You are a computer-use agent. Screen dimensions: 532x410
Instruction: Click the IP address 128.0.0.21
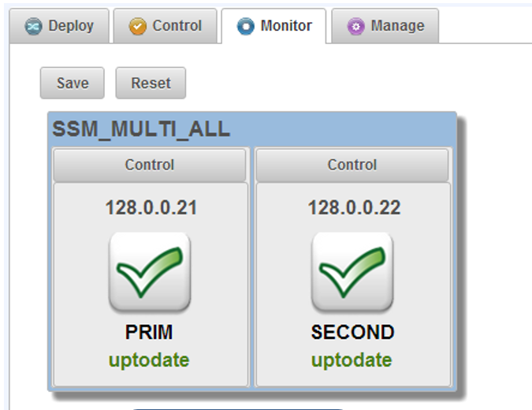coord(151,208)
